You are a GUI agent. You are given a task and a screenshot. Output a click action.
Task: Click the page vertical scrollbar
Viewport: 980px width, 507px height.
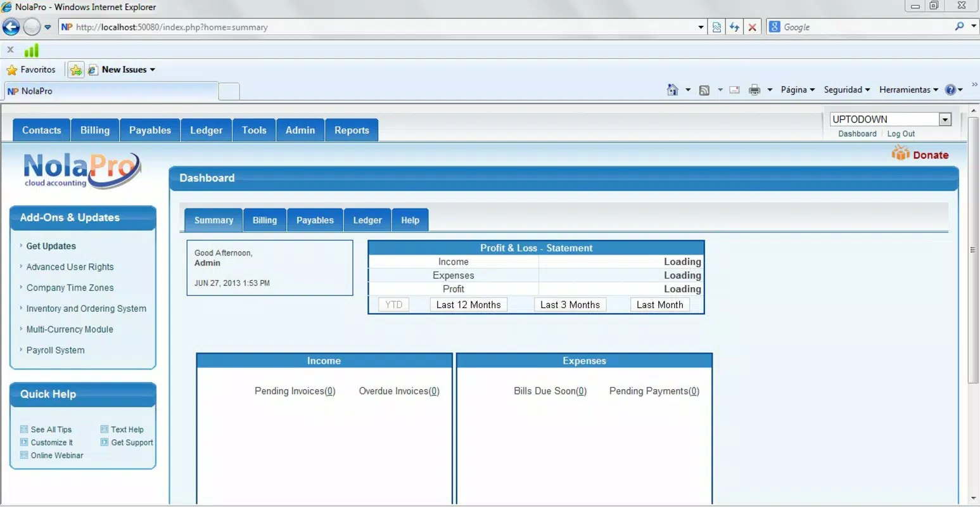coord(974,250)
